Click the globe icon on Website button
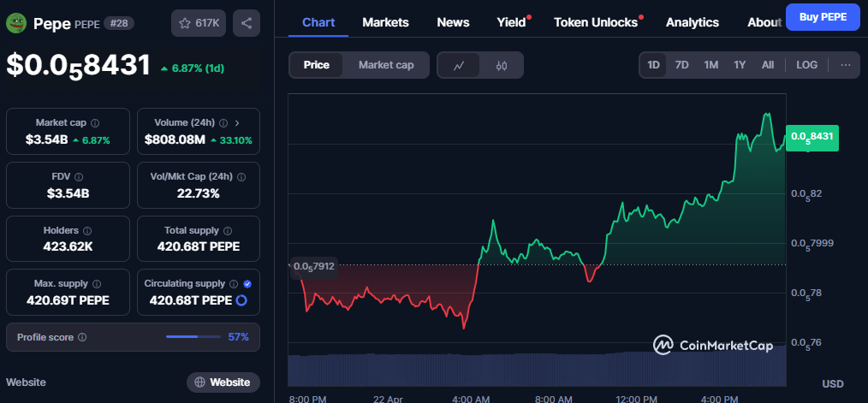 pos(199,382)
